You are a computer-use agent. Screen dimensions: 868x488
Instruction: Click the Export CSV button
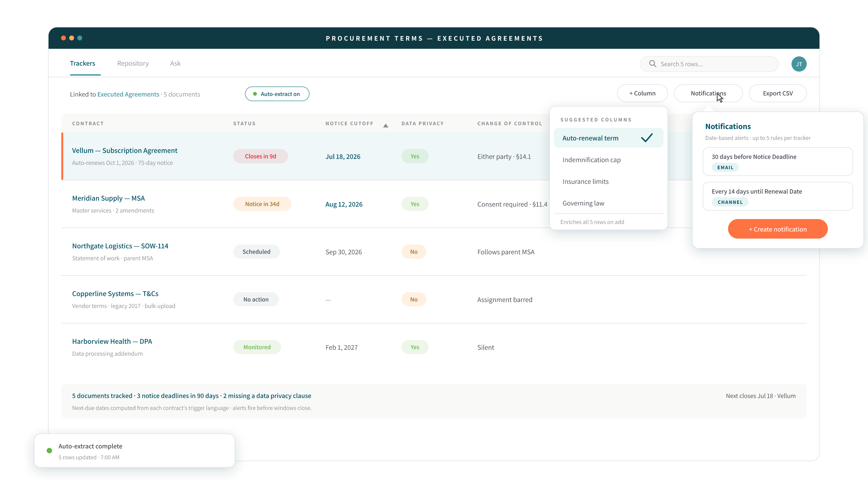click(x=777, y=93)
